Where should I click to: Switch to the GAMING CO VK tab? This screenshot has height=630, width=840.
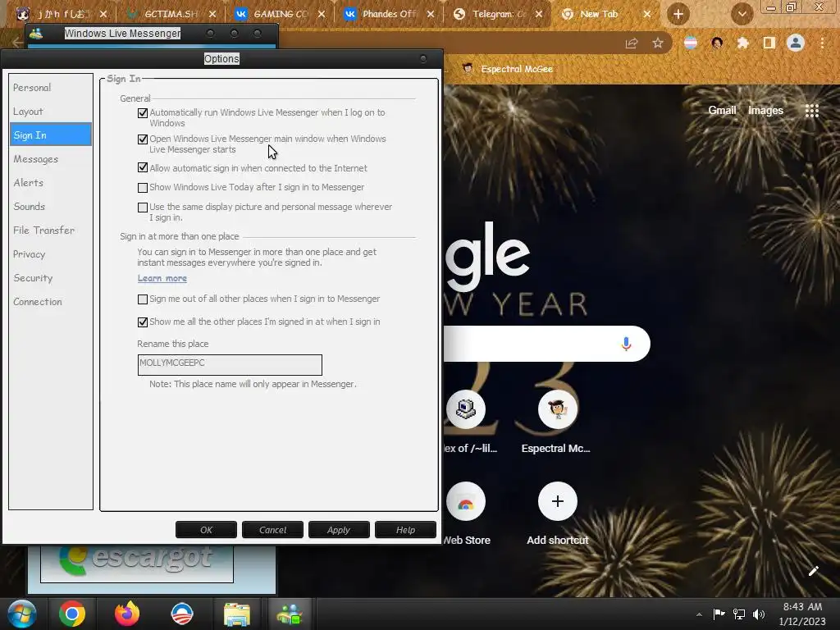[280, 14]
